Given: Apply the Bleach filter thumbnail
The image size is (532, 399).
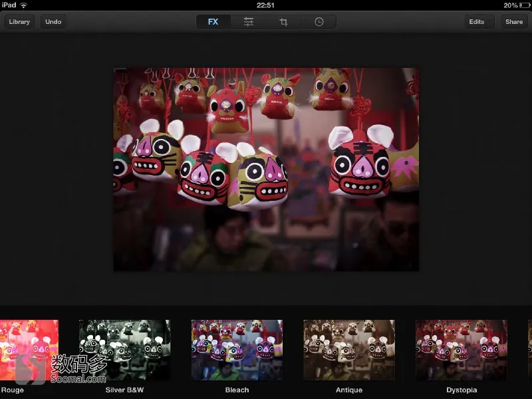Looking at the screenshot, I should click(x=237, y=350).
